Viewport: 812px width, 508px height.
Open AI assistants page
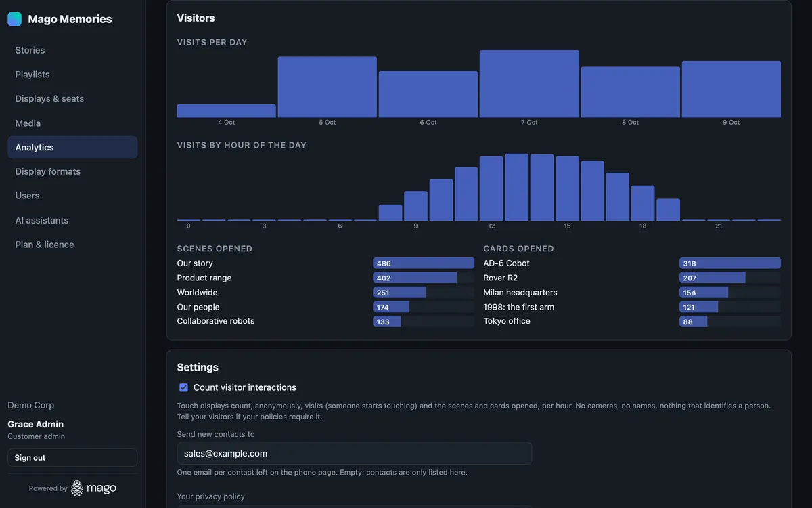(x=72, y=220)
